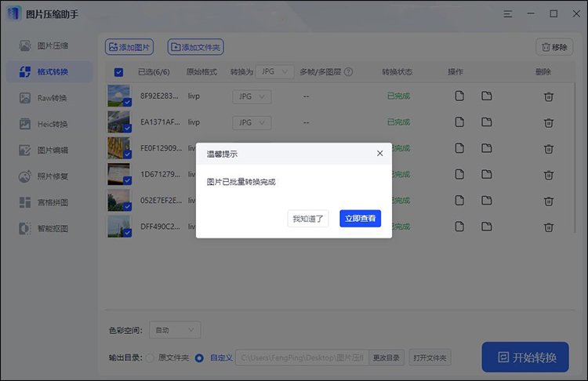Open the output folder icon for EA1371AF row
Image resolution: width=588 pixels, height=381 pixels.
[487, 122]
